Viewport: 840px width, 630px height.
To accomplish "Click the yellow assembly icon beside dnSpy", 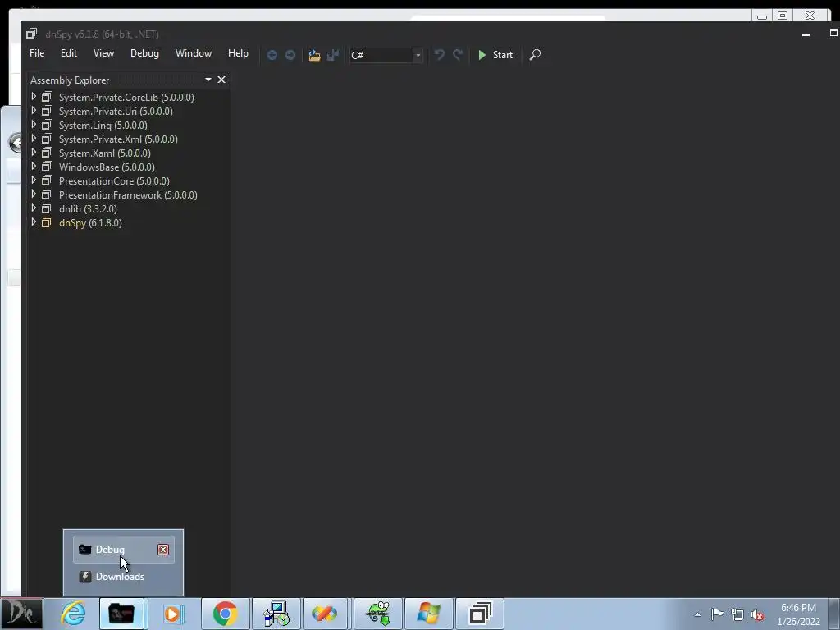I will point(47,222).
